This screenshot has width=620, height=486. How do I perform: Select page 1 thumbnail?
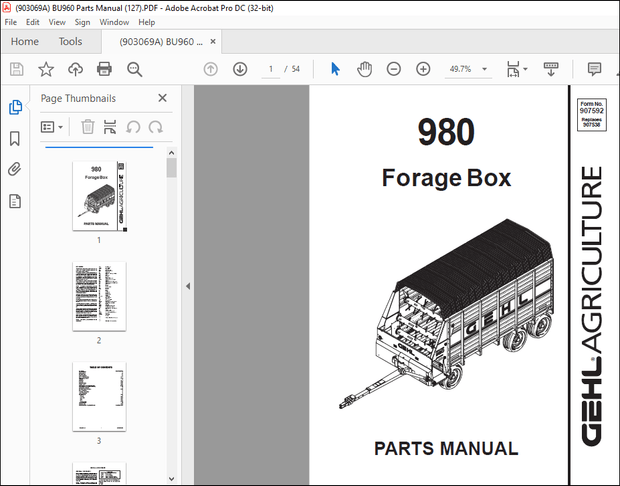pyautogui.click(x=99, y=196)
